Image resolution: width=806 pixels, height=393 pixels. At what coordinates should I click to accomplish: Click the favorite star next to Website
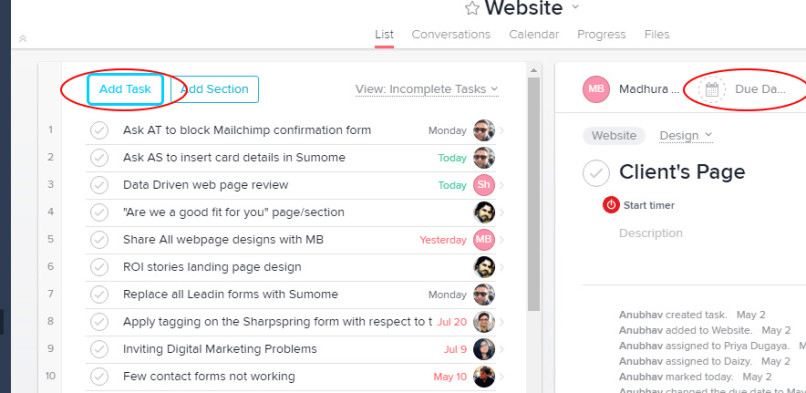(x=471, y=8)
